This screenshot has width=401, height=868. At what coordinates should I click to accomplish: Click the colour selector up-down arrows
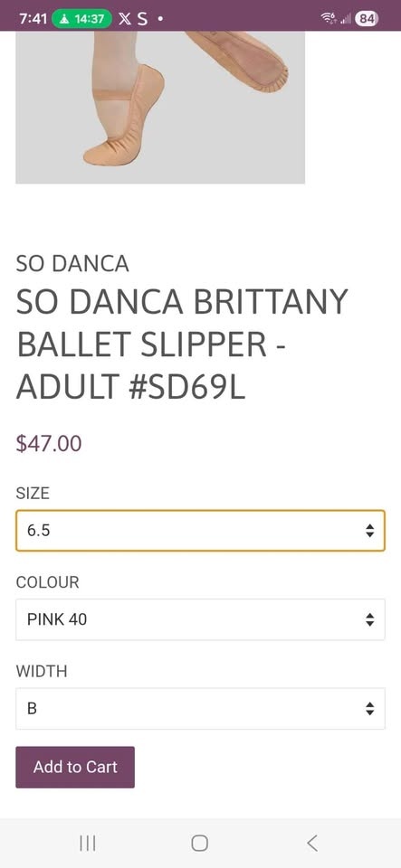tap(369, 619)
